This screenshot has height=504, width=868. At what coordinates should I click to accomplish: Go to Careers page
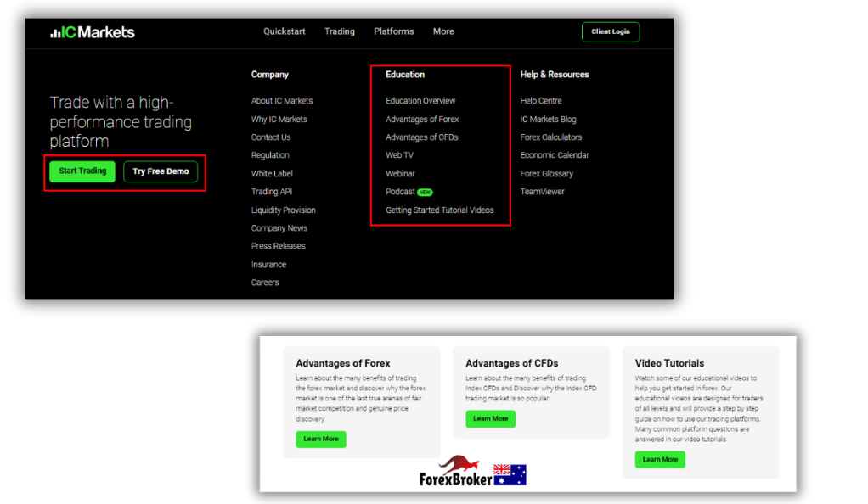click(265, 283)
